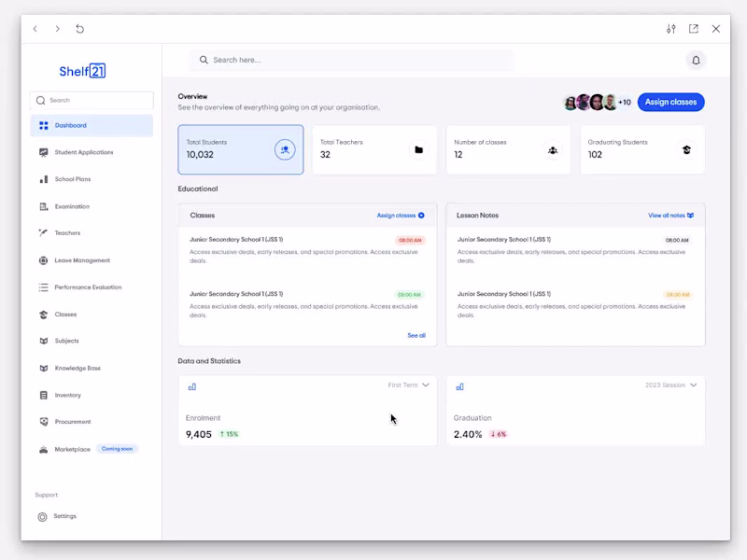This screenshot has width=747, height=560.
Task: Click the Settings gear icon
Action: [42, 517]
